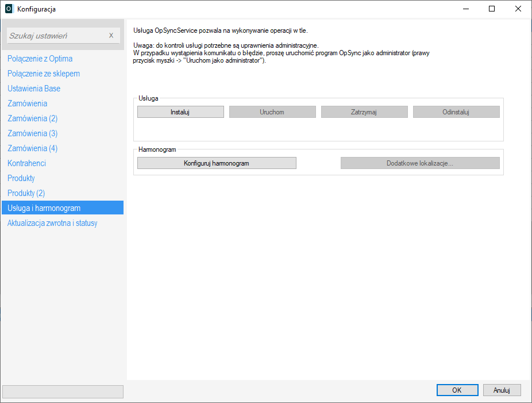Image resolution: width=532 pixels, height=403 pixels.
Task: Open Aktualizacja zwrotna i statusy
Action: coord(52,223)
